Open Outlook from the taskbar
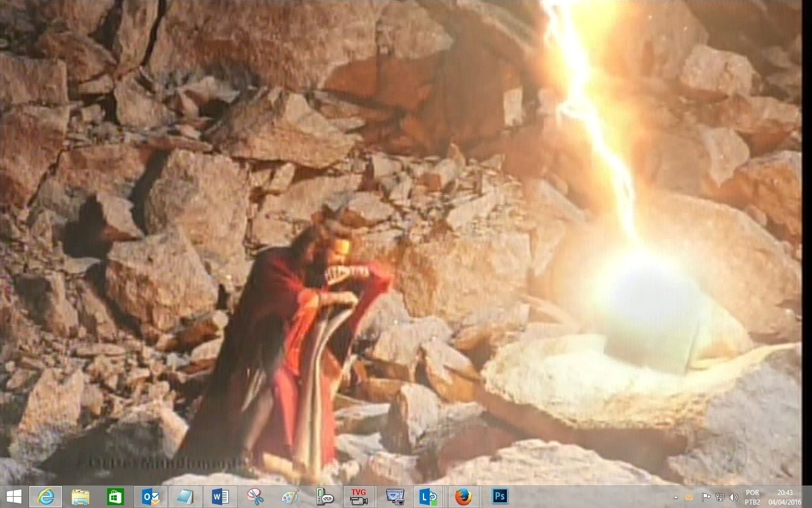This screenshot has width=812, height=508. click(x=151, y=497)
